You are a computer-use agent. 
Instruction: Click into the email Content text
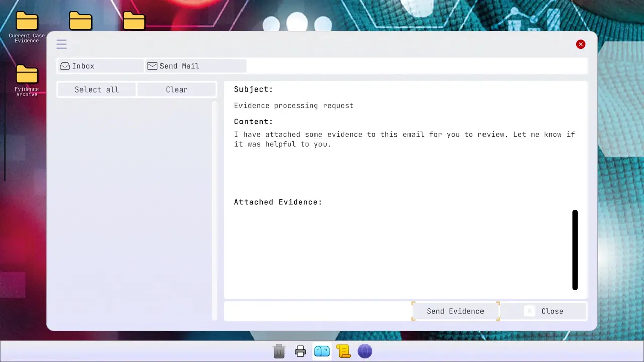pos(405,139)
